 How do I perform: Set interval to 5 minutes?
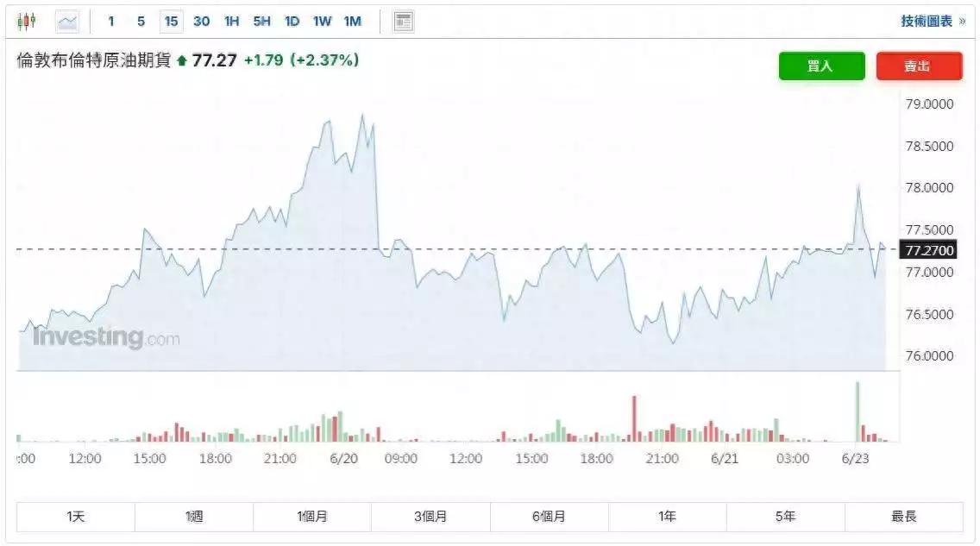141,22
